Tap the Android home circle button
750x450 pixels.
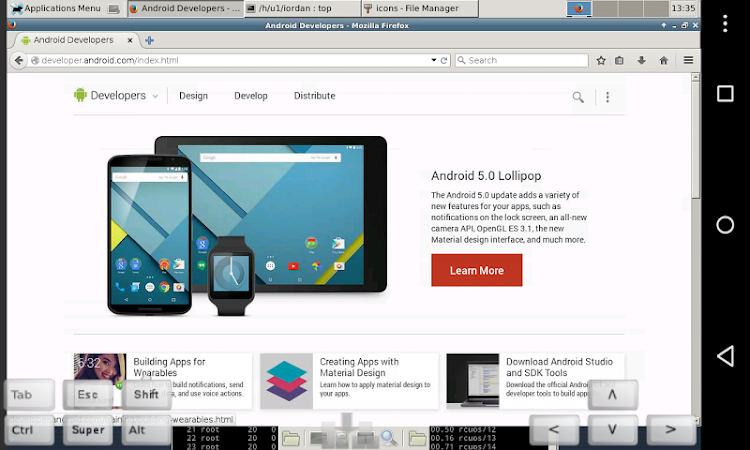click(x=725, y=225)
